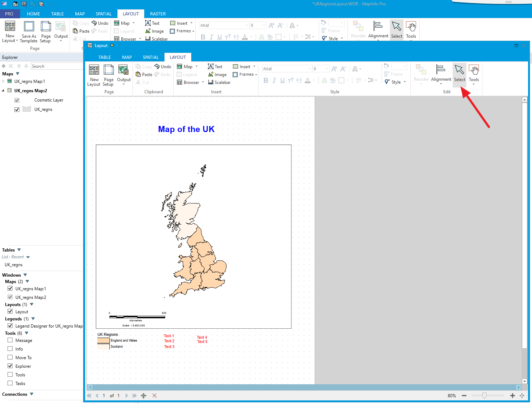The width and height of the screenshot is (532, 404).
Task: Toggle Cosmetic Layer checkbox
Action: point(17,100)
